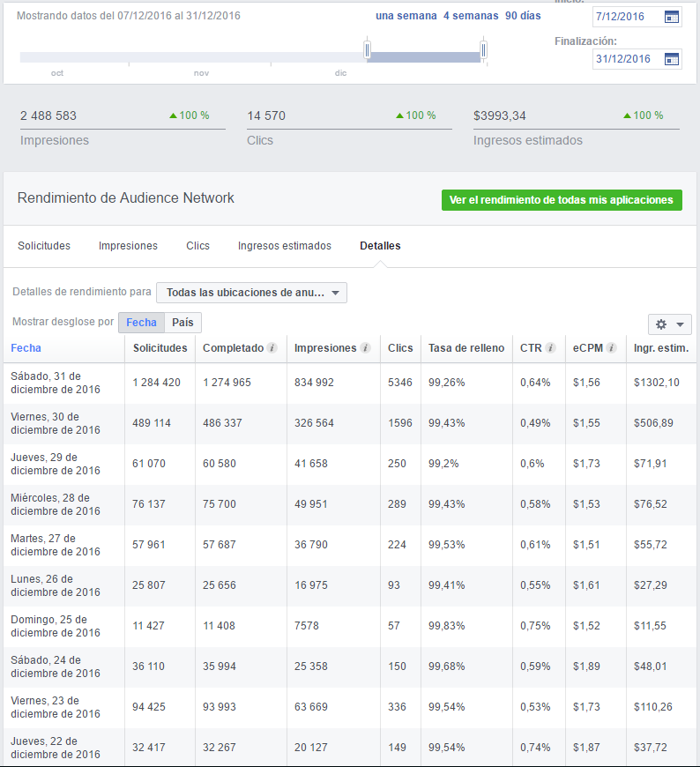Click the $1,89 eCPM cell
Screen dimensions: 700x767
click(x=586, y=666)
